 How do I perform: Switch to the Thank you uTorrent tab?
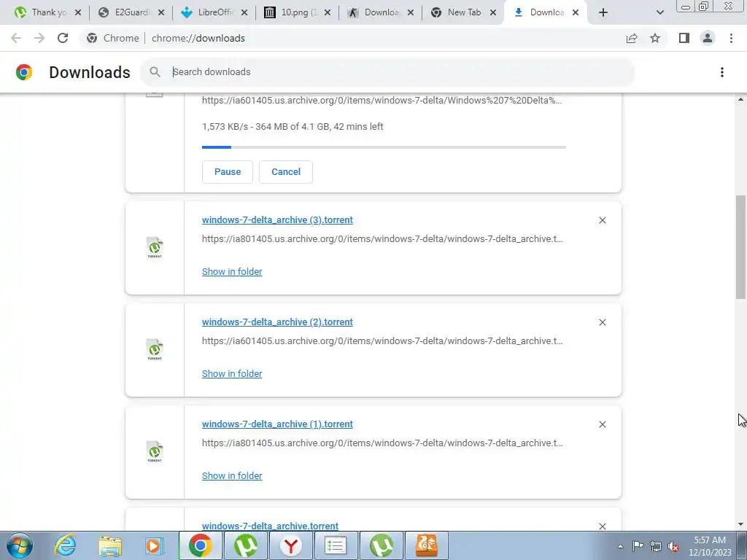click(x=42, y=12)
